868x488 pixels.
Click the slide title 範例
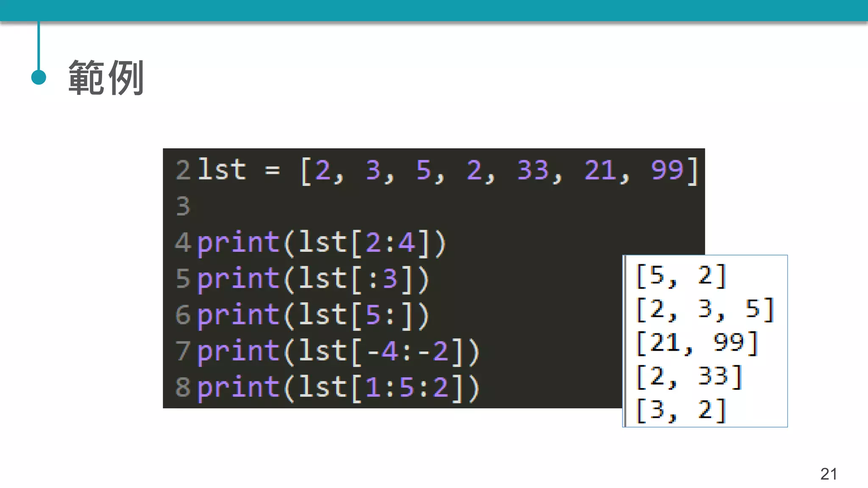[x=106, y=78]
